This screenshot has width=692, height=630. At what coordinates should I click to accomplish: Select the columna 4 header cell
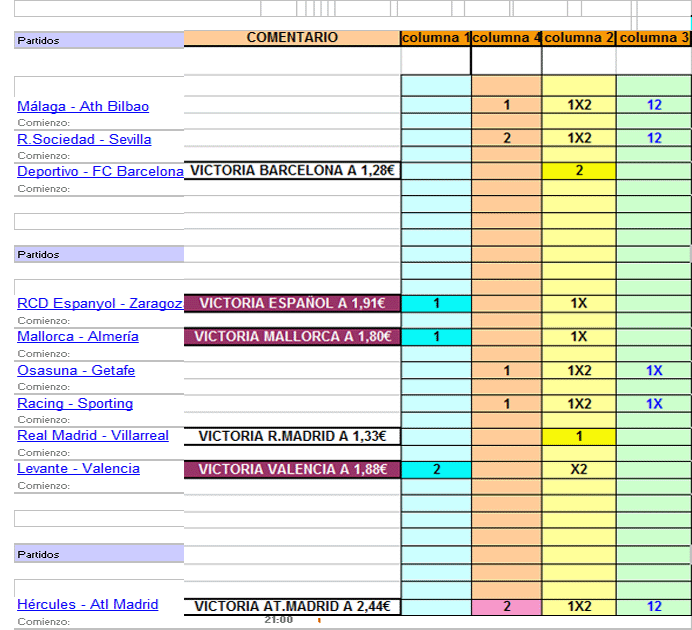(x=507, y=38)
